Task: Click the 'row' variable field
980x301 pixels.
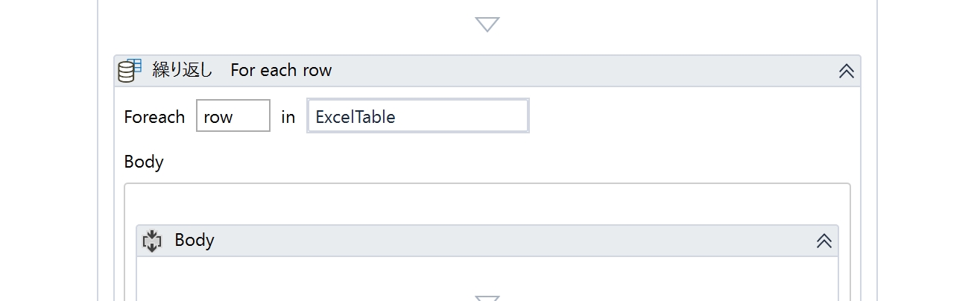Action: click(x=233, y=116)
